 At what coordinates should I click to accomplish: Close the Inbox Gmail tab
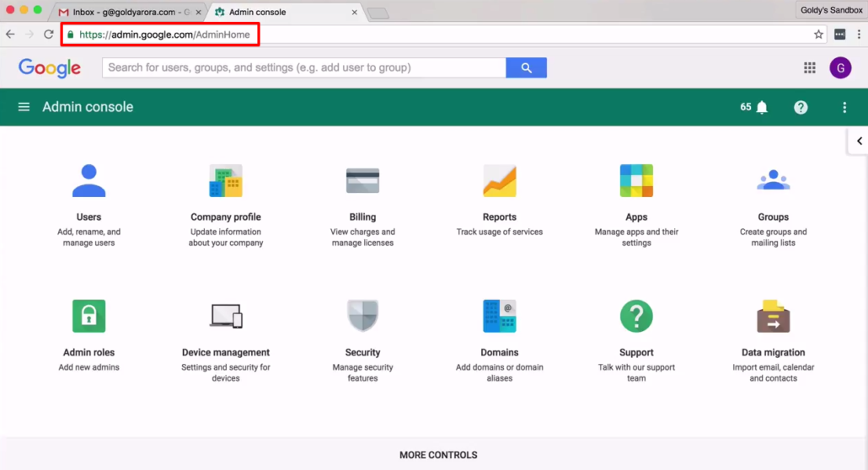pyautogui.click(x=199, y=12)
